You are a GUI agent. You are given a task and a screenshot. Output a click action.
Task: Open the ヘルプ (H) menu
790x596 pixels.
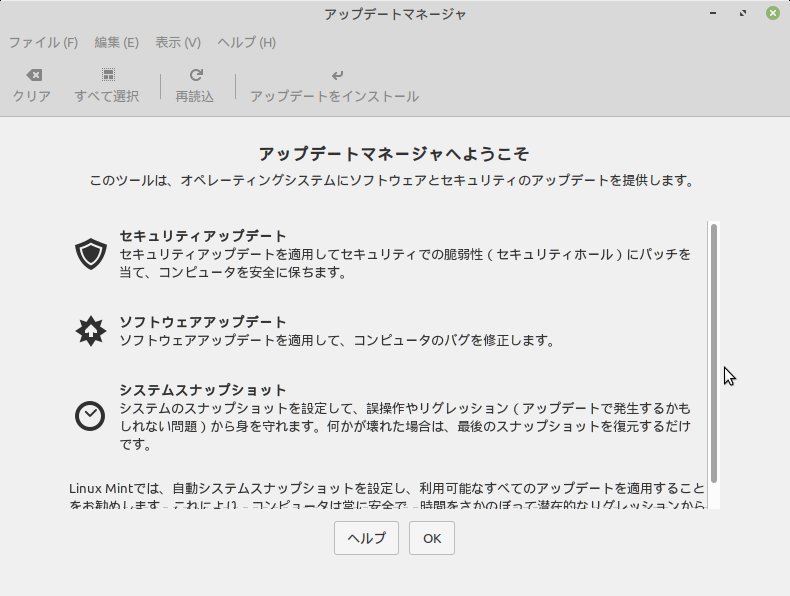(x=246, y=42)
